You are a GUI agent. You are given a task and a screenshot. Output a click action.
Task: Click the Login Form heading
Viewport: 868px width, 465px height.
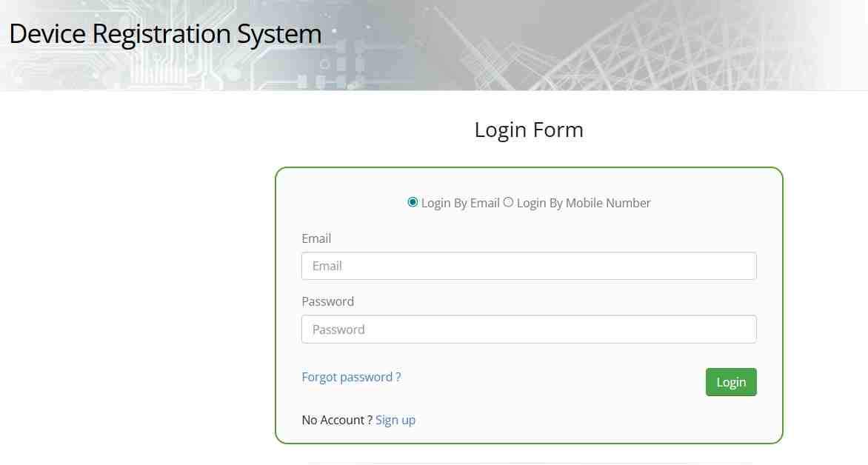pos(528,130)
